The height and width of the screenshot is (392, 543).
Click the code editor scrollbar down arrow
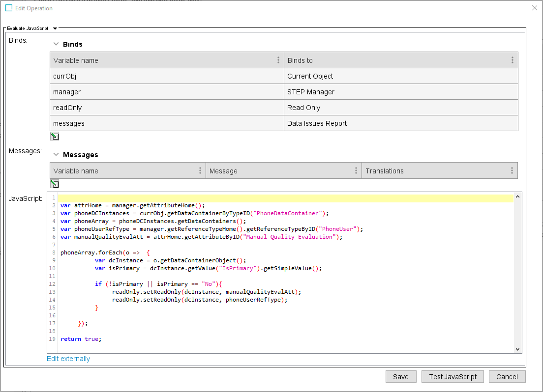pyautogui.click(x=517, y=348)
